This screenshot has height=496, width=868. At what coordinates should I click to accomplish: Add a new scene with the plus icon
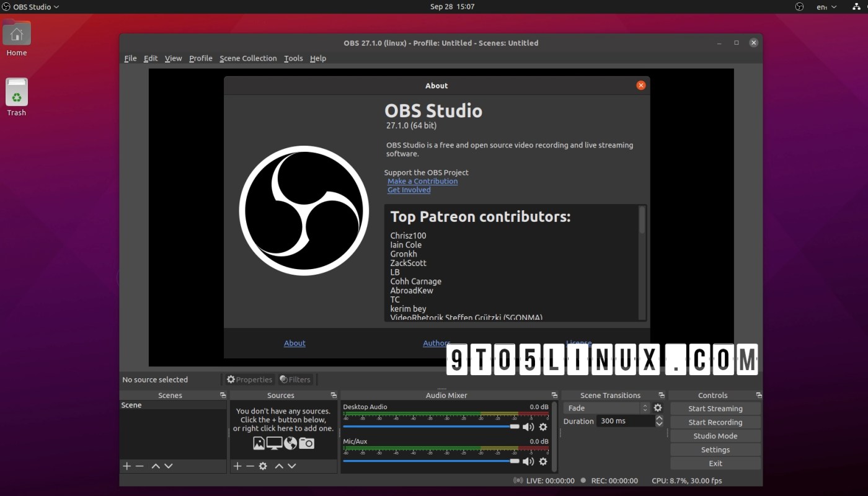click(127, 466)
